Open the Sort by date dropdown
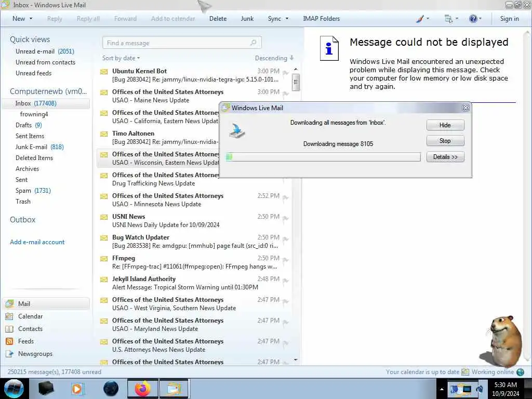532x399 pixels. coord(121,58)
